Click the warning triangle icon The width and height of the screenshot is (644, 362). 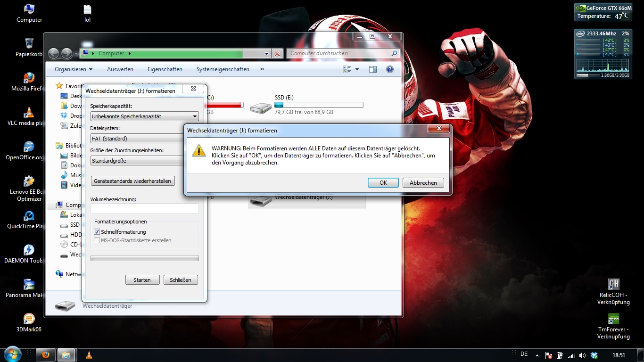click(199, 150)
